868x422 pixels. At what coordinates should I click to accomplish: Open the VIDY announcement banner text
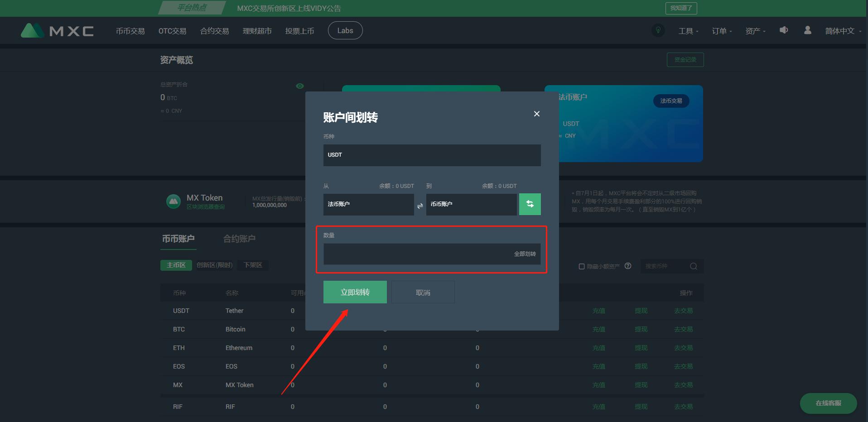[x=289, y=8]
